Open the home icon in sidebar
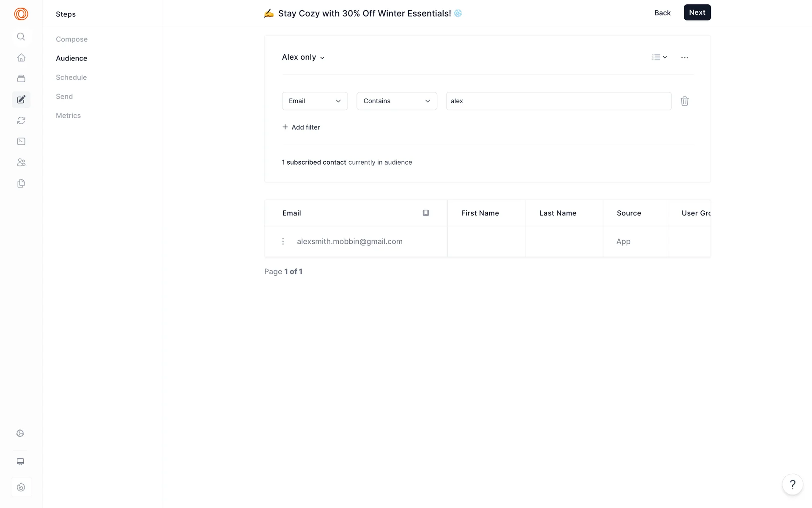812x508 pixels. tap(21, 58)
